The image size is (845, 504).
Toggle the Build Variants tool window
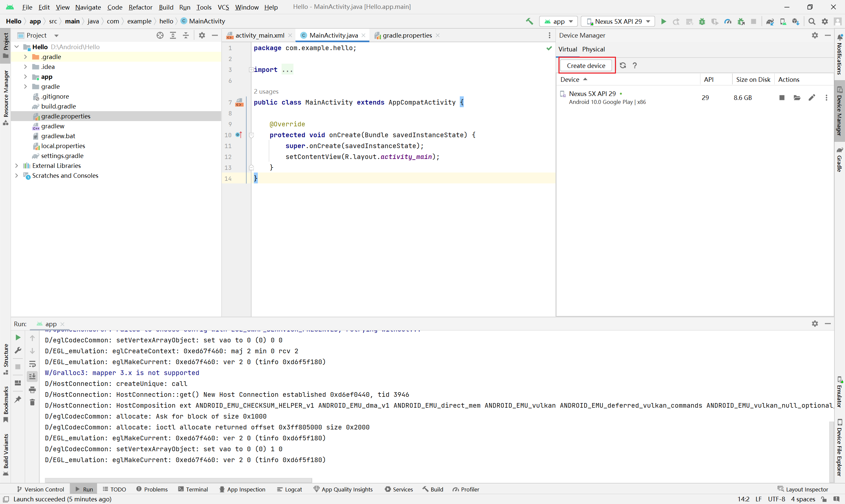click(x=5, y=455)
